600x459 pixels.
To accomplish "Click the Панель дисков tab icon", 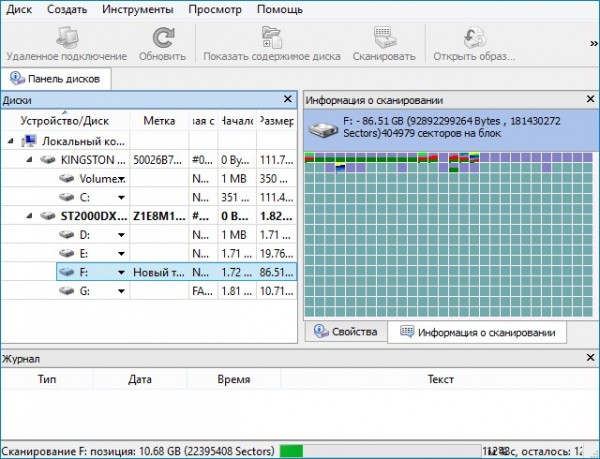I will pos(17,78).
